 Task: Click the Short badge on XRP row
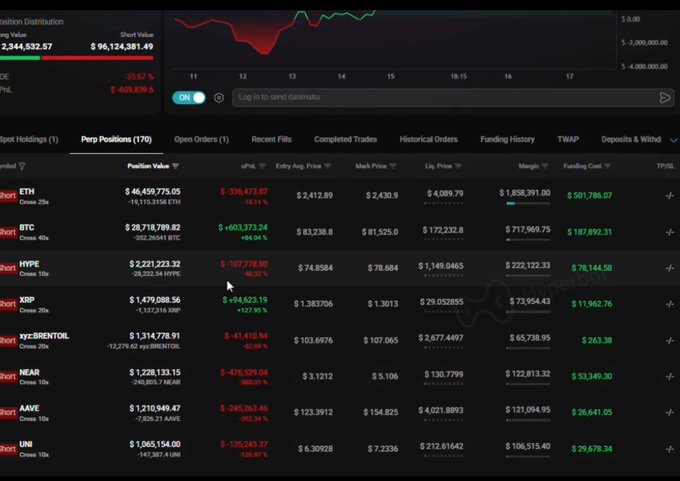click(x=8, y=304)
